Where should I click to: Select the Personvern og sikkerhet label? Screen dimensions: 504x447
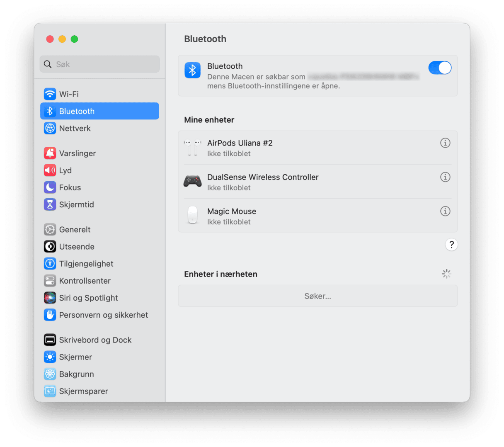point(104,315)
